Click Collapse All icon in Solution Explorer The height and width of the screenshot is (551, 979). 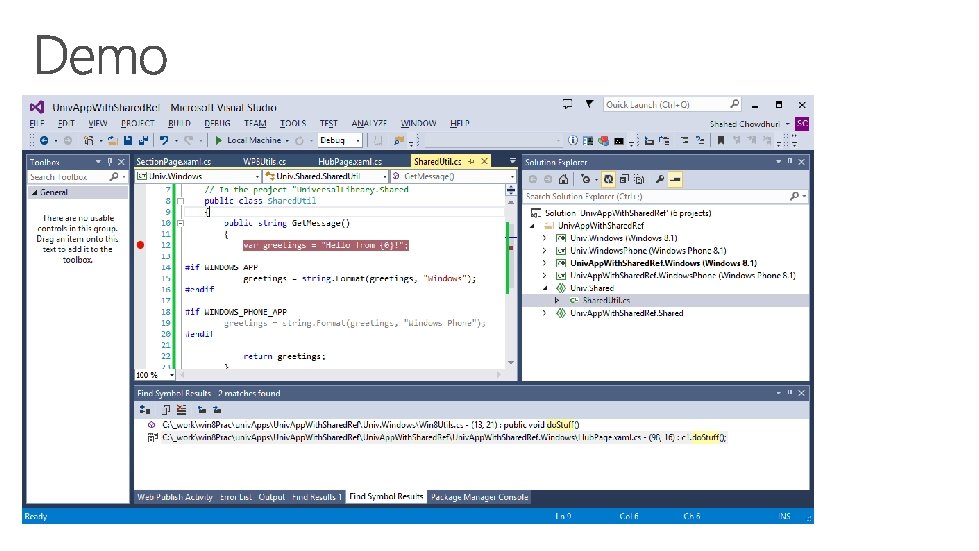(x=624, y=180)
